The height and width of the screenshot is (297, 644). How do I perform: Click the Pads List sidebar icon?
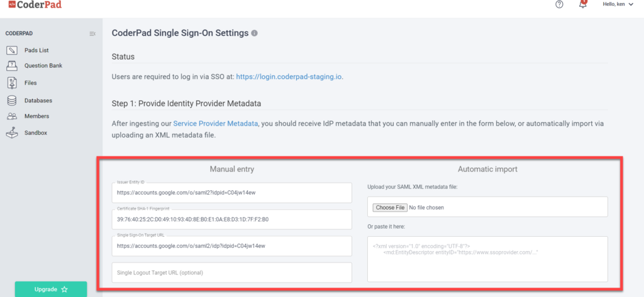pos(12,50)
